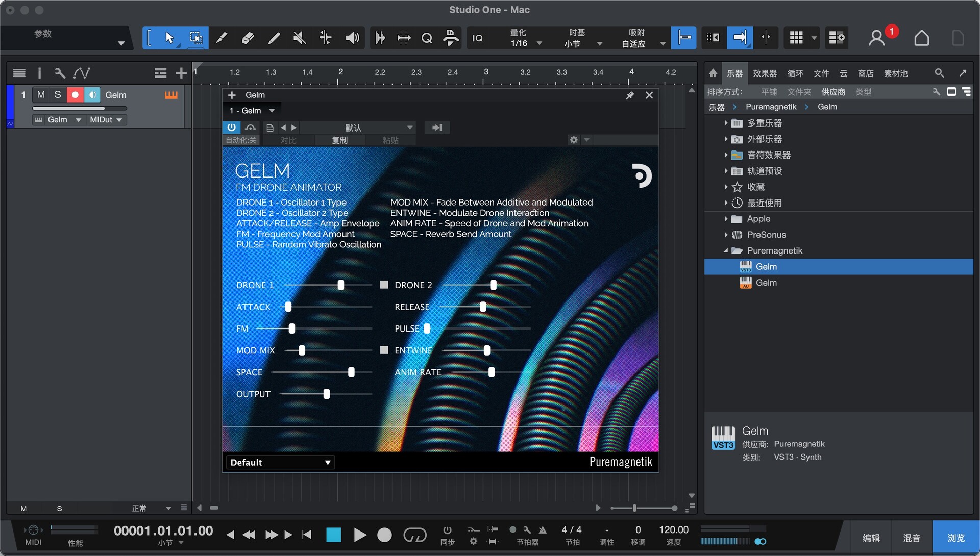Mute track 1 Gelm
This screenshot has width=980, height=556.
point(41,95)
